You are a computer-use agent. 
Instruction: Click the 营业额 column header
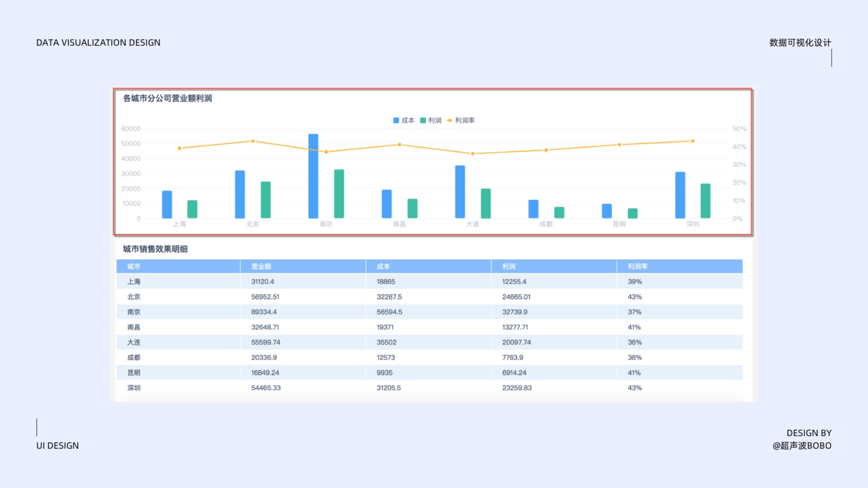pyautogui.click(x=303, y=266)
